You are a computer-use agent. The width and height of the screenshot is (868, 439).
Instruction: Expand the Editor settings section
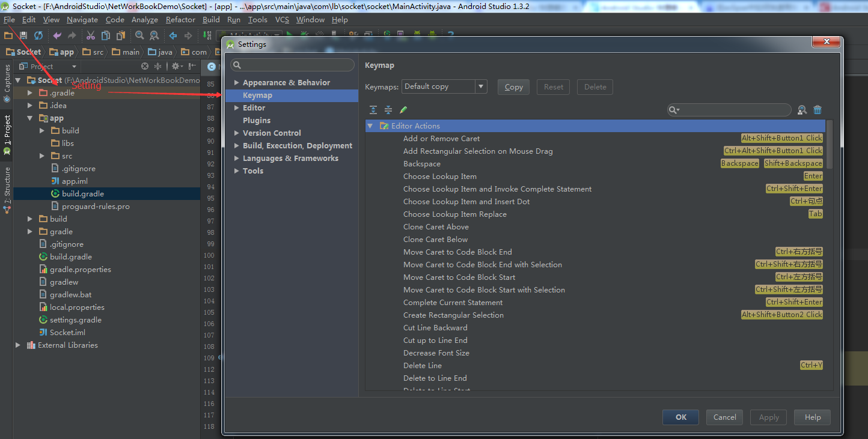(237, 108)
